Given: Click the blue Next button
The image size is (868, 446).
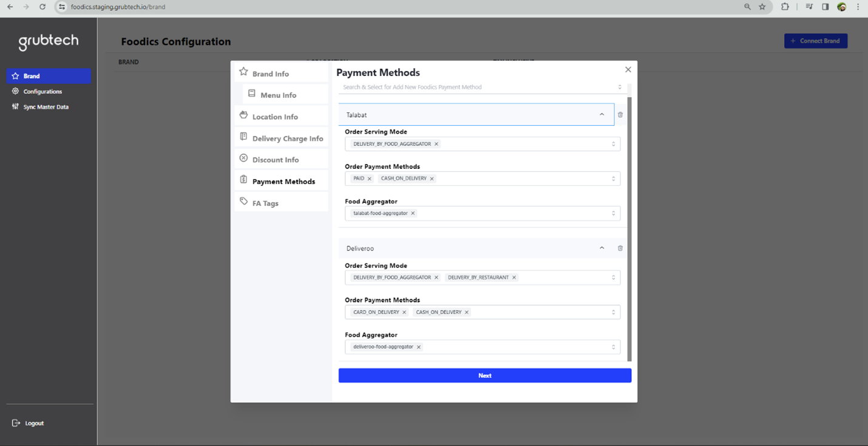Looking at the screenshot, I should 484,376.
